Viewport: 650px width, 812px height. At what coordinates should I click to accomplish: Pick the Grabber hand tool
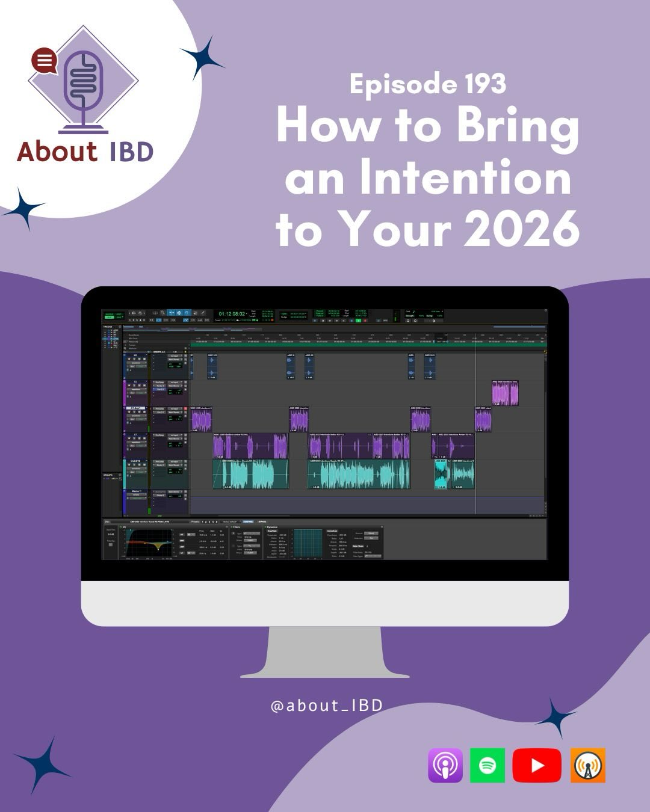coord(187,313)
